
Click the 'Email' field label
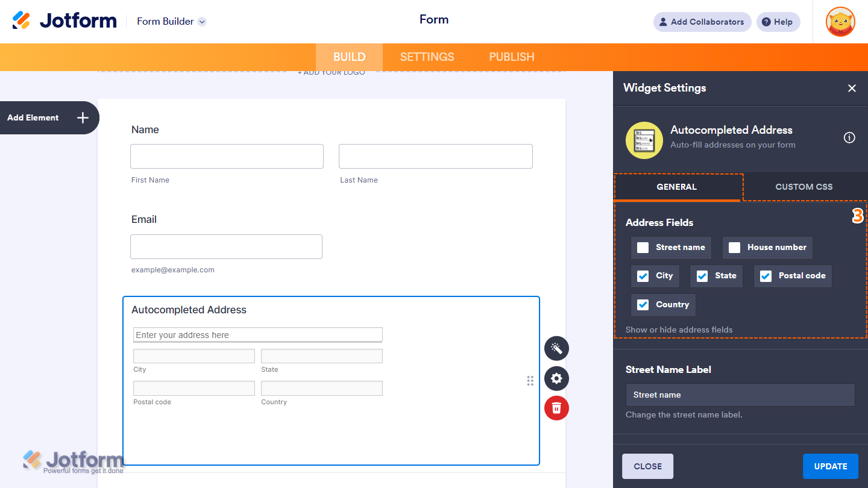(x=144, y=220)
